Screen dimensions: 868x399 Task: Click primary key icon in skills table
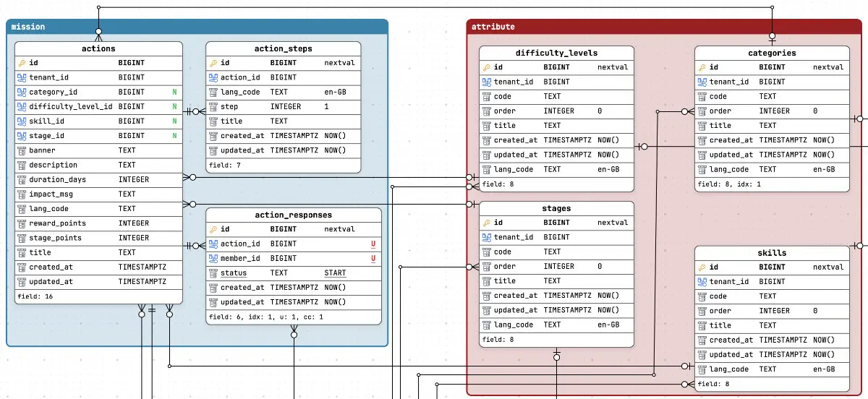coord(702,267)
